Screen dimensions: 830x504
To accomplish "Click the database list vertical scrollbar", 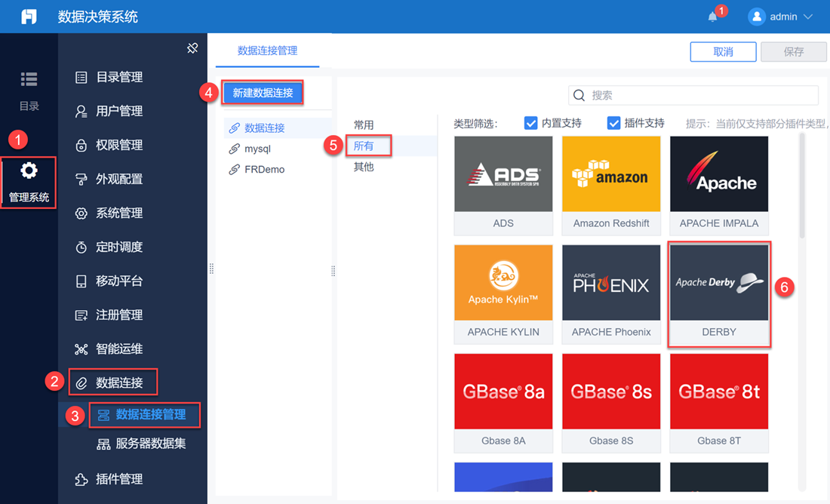I will 802,186.
